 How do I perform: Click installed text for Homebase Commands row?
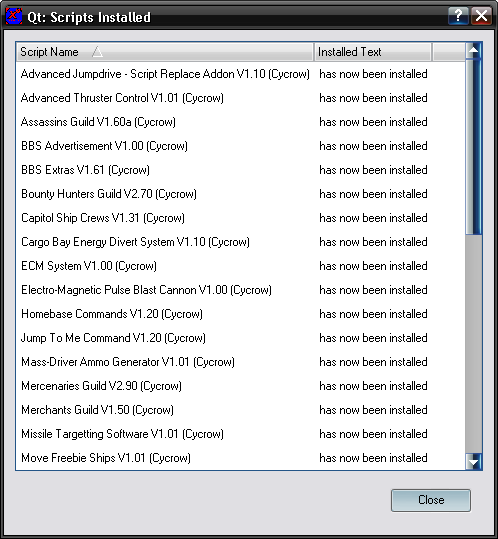tap(373, 314)
